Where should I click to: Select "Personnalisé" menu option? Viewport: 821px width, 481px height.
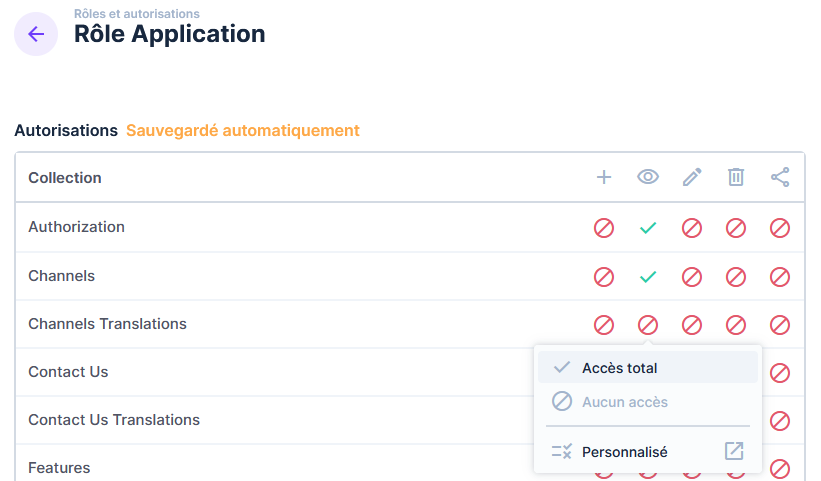[x=625, y=452]
